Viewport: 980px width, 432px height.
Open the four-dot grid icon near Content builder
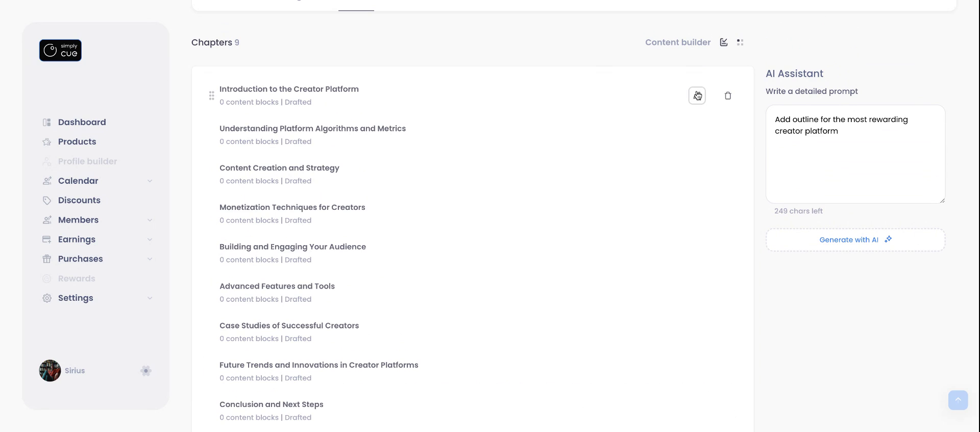pyautogui.click(x=740, y=42)
